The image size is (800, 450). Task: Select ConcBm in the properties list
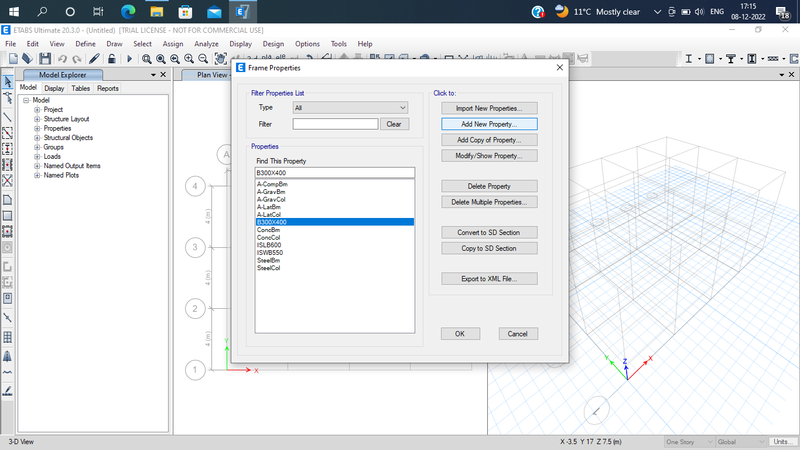(x=334, y=230)
